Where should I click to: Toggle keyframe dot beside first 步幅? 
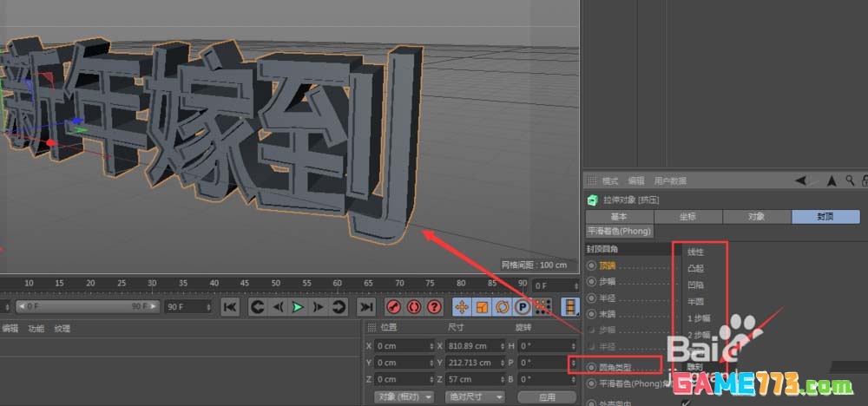(x=592, y=282)
